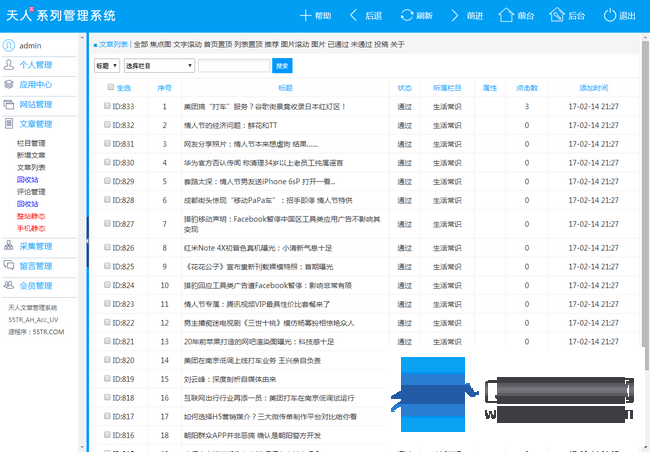This screenshot has height=452, width=650.
Task: Click the plus icon for 帮助
Action: coord(306,16)
